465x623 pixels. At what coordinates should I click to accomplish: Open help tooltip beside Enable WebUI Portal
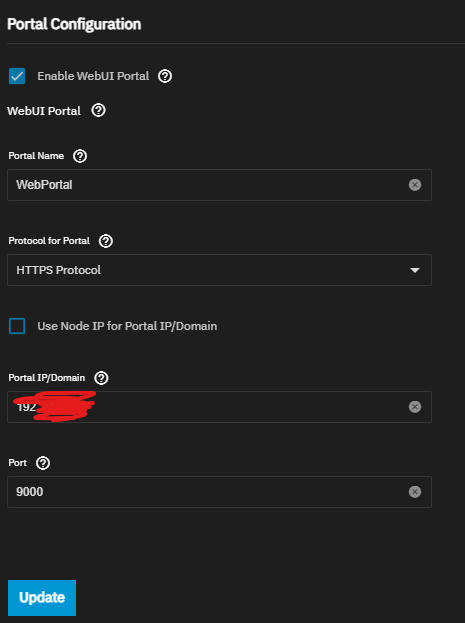pyautogui.click(x=165, y=76)
